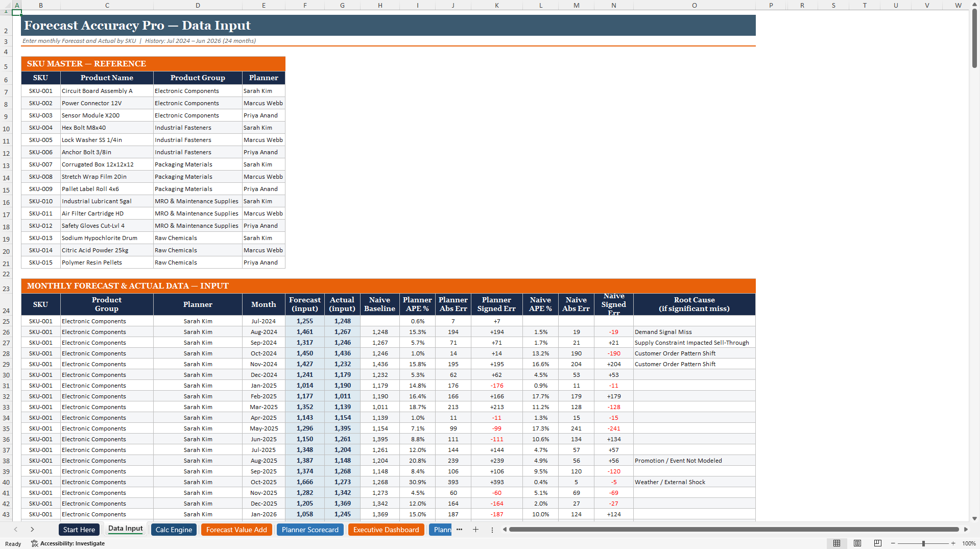Click the tab bar options dots
Screen dimensions: 980x549
[492, 530]
